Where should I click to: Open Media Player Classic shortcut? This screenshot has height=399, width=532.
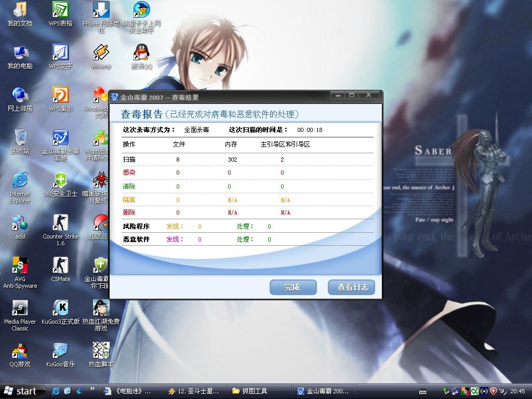[x=20, y=316]
